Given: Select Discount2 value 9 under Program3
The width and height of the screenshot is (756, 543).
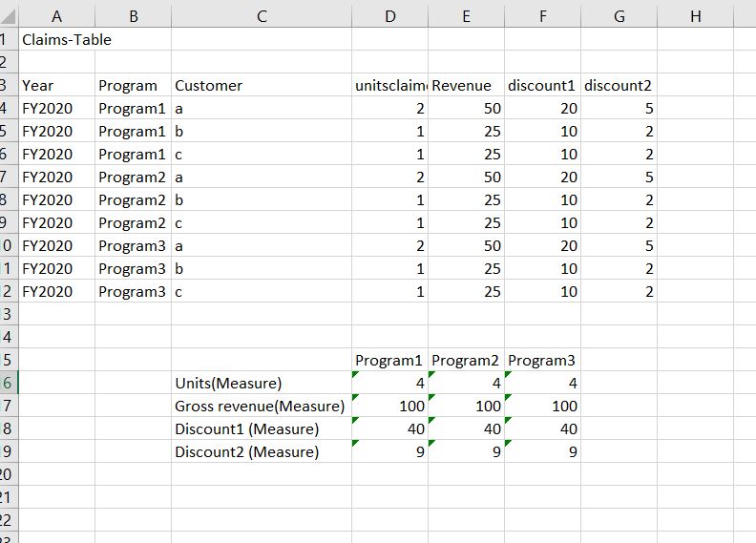Looking at the screenshot, I should point(543,451).
